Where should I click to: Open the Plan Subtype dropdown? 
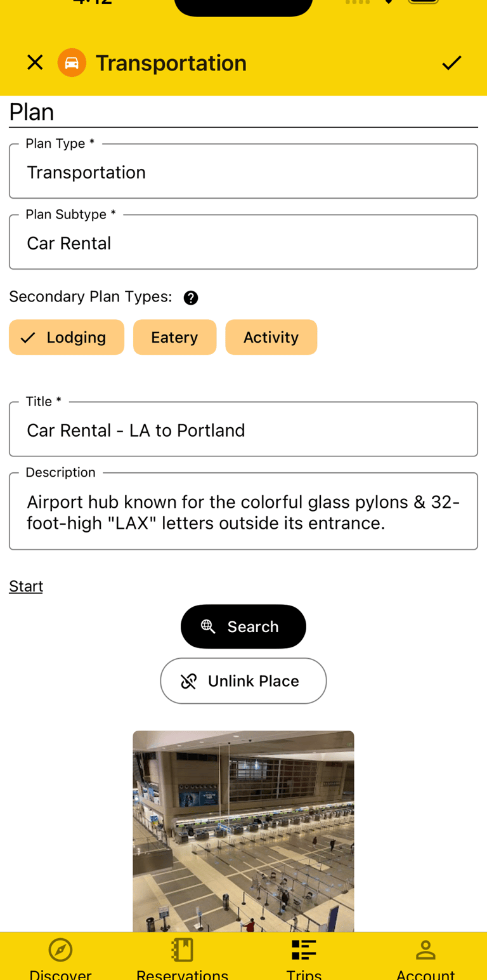point(243,243)
